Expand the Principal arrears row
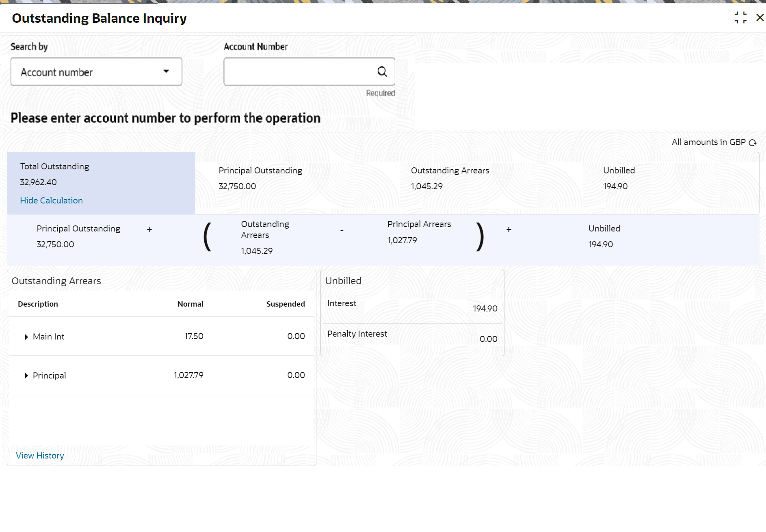 click(26, 376)
